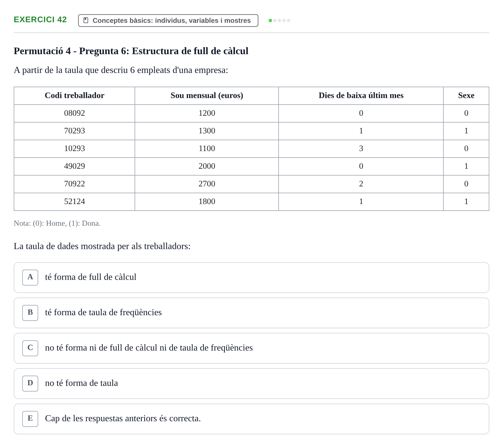Click the 'Dies de baixa últim mes' header
Viewport: 503px width, 448px height.
361,95
